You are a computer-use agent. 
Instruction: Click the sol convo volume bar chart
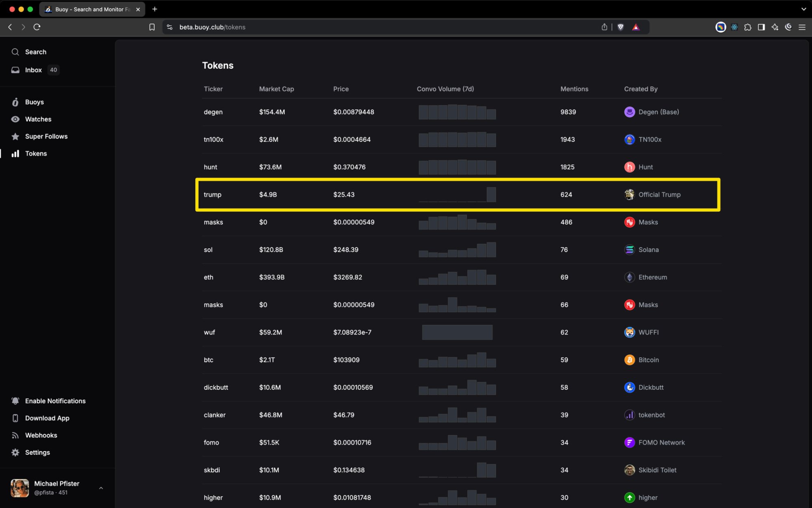pos(457,250)
